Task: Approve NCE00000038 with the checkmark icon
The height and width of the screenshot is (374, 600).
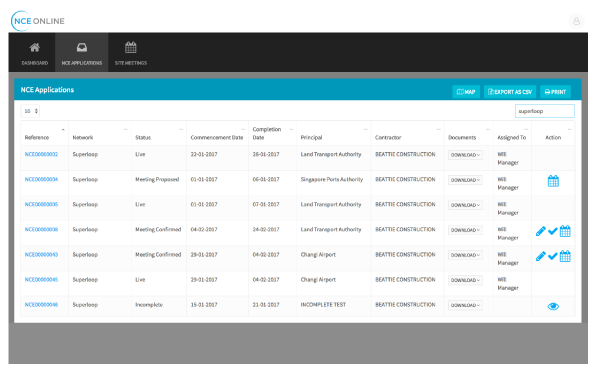Action: coord(553,231)
